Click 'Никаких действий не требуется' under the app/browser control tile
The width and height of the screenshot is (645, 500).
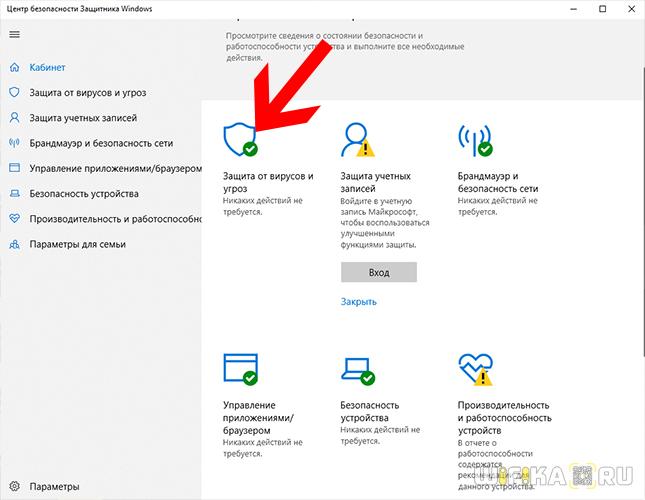click(263, 448)
